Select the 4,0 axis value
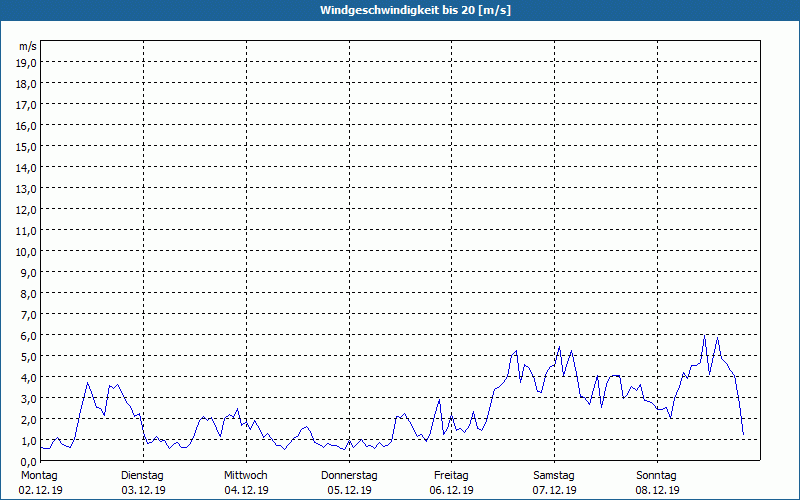This screenshot has width=800, height=500. click(x=29, y=378)
